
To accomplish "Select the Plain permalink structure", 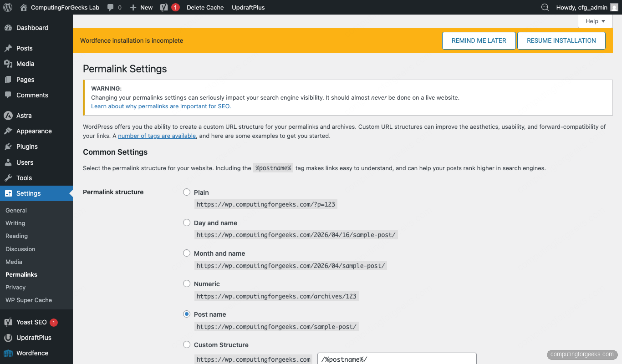I will tap(186, 192).
